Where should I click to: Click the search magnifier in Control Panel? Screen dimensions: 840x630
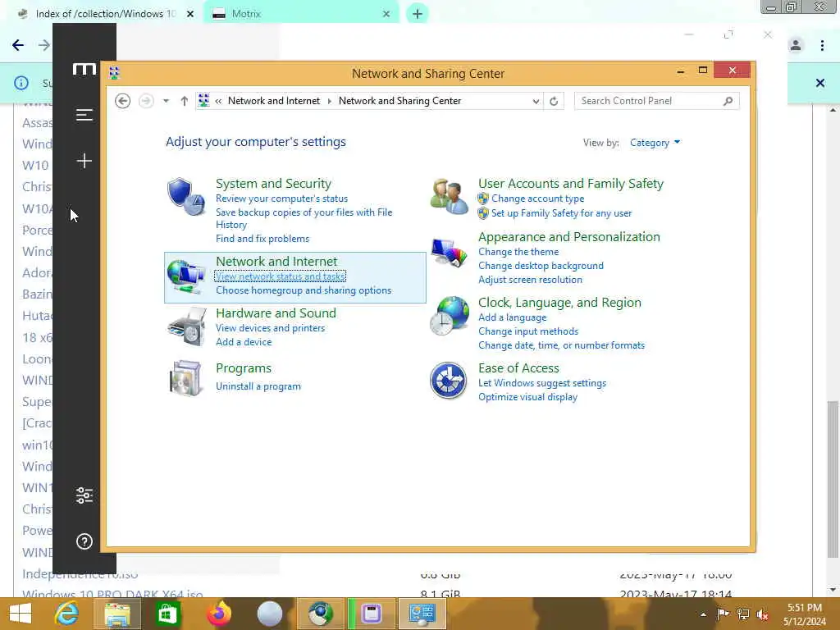click(728, 101)
